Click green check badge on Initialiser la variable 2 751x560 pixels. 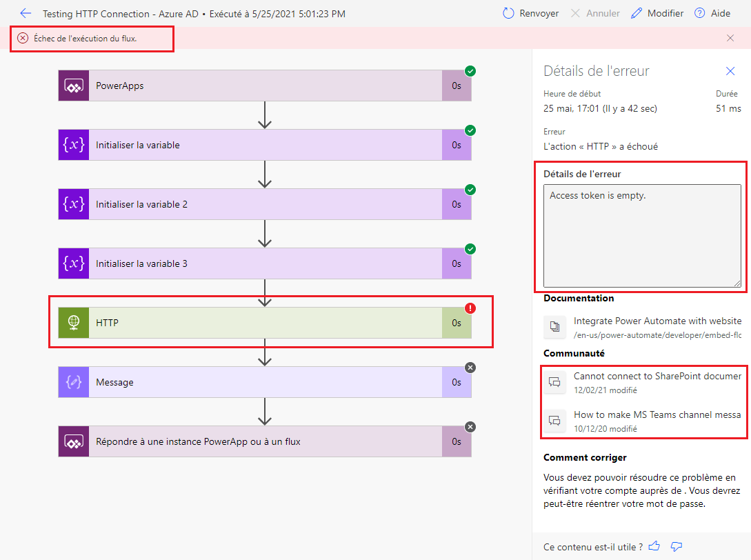470,190
